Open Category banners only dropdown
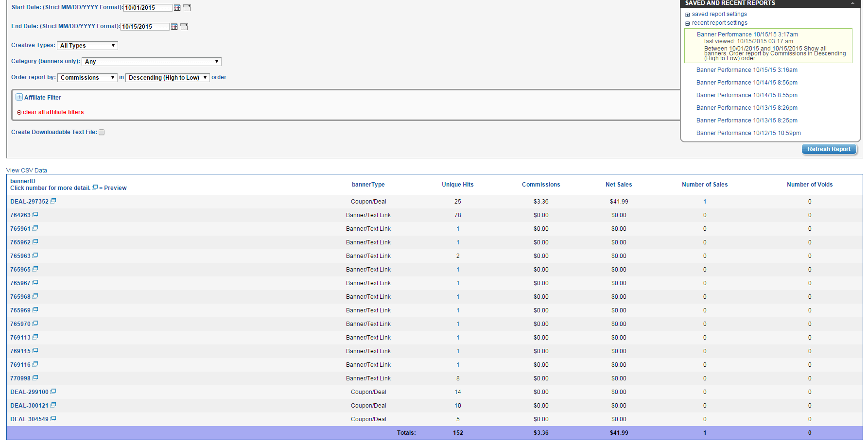This screenshot has width=868, height=445. [152, 62]
